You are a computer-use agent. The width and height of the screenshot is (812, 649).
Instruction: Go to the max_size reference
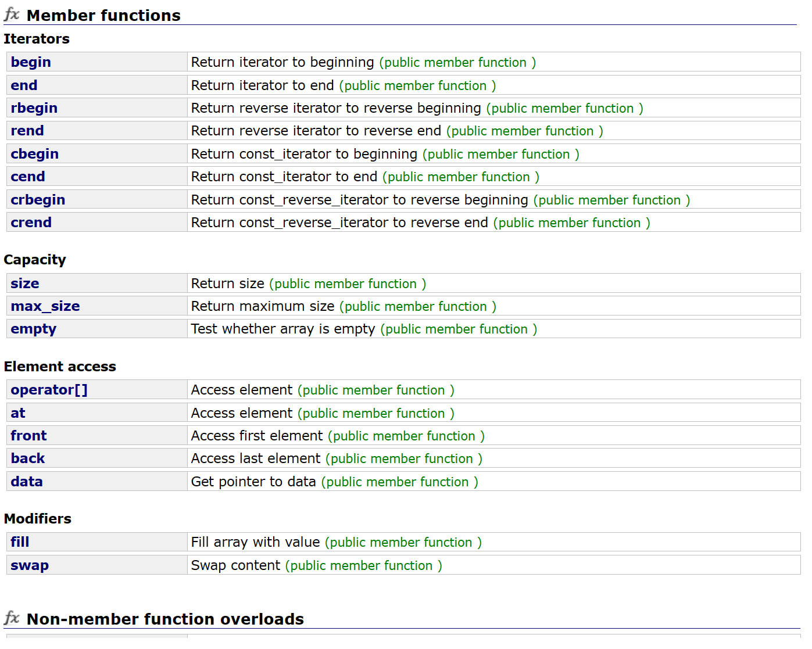click(x=45, y=306)
